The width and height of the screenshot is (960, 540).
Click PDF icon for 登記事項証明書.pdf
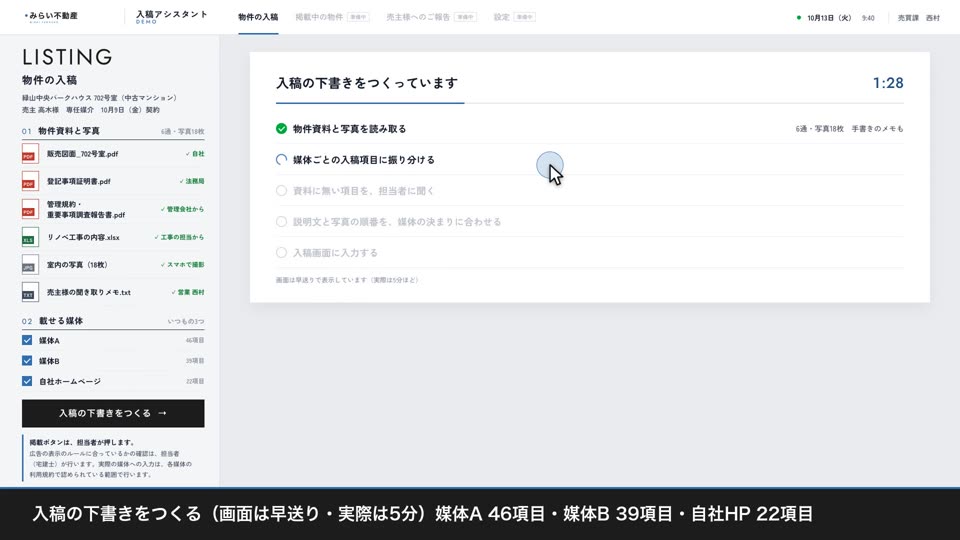[x=30, y=181]
